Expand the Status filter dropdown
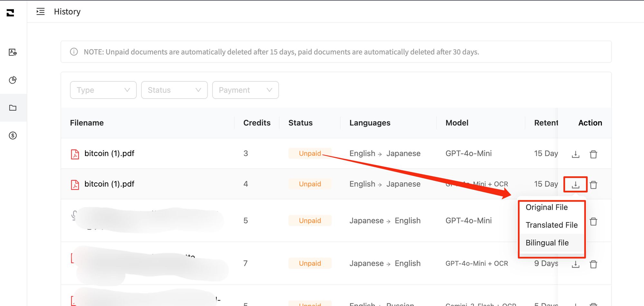This screenshot has width=644, height=306. [x=174, y=90]
